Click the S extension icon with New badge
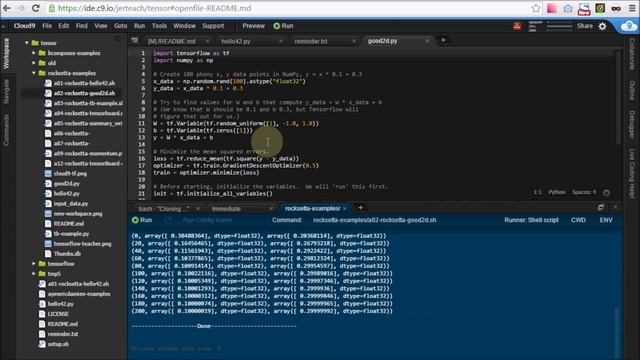Screen dimensions: 640x360 584,9
